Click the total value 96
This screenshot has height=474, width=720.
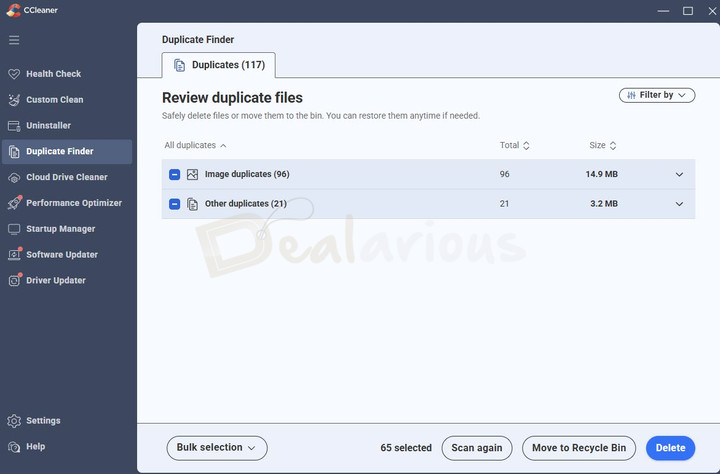click(505, 175)
